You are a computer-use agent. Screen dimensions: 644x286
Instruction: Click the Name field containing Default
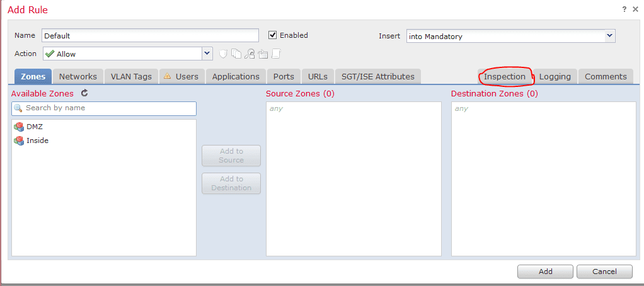(x=151, y=35)
